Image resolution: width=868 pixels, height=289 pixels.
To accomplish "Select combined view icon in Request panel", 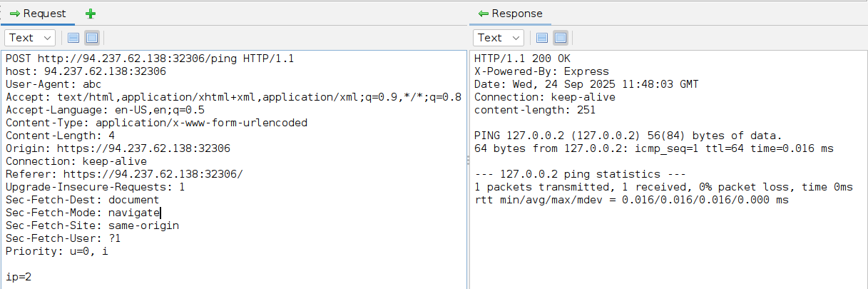I will 91,38.
